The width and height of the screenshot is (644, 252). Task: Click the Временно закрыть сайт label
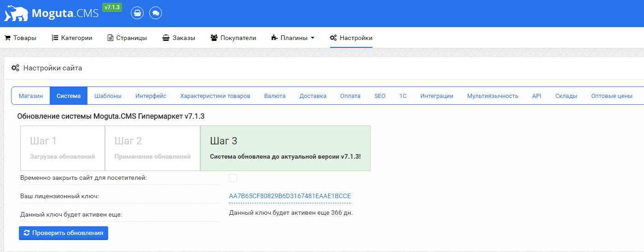coord(84,178)
